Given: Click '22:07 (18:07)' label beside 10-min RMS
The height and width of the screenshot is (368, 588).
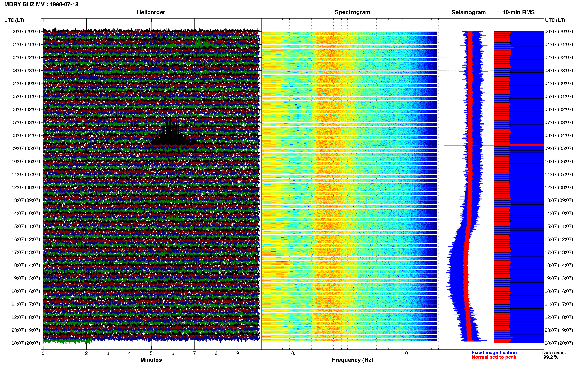Looking at the screenshot, I should point(559,317).
